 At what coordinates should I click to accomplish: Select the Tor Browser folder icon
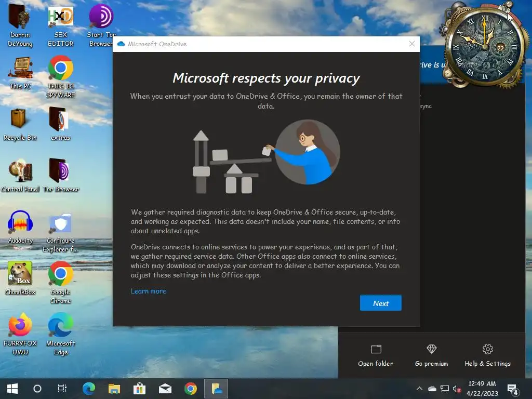pos(61,176)
